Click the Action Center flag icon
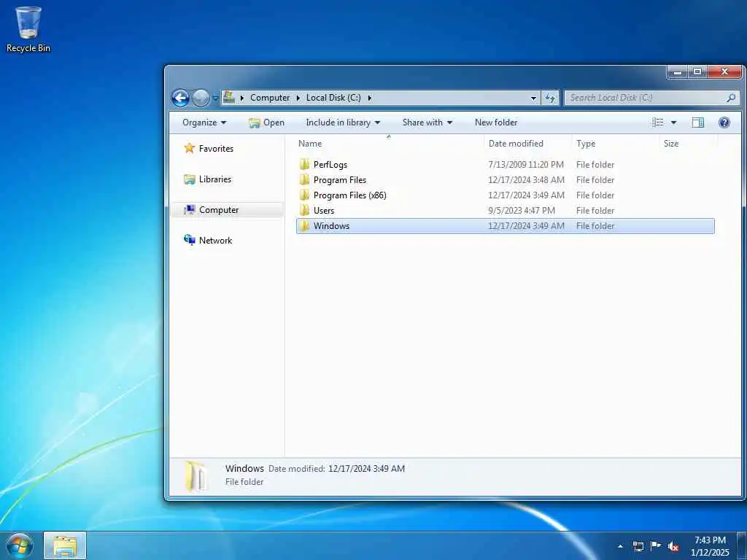 (656, 546)
